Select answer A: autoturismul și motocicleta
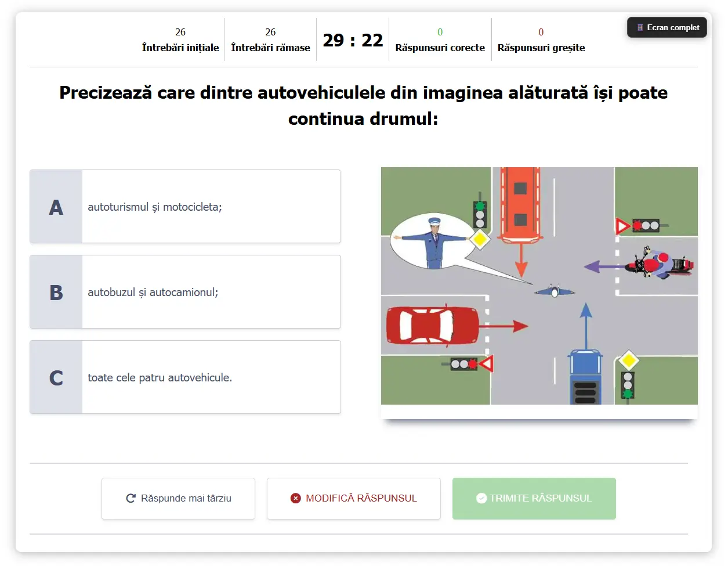Viewport: 728px width, 566px height. [185, 207]
